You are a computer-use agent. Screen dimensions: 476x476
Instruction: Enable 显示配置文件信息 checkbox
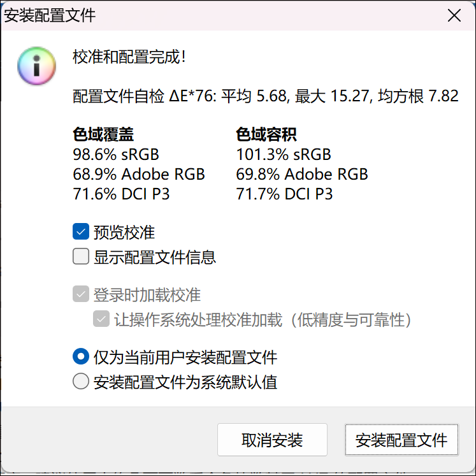81,257
